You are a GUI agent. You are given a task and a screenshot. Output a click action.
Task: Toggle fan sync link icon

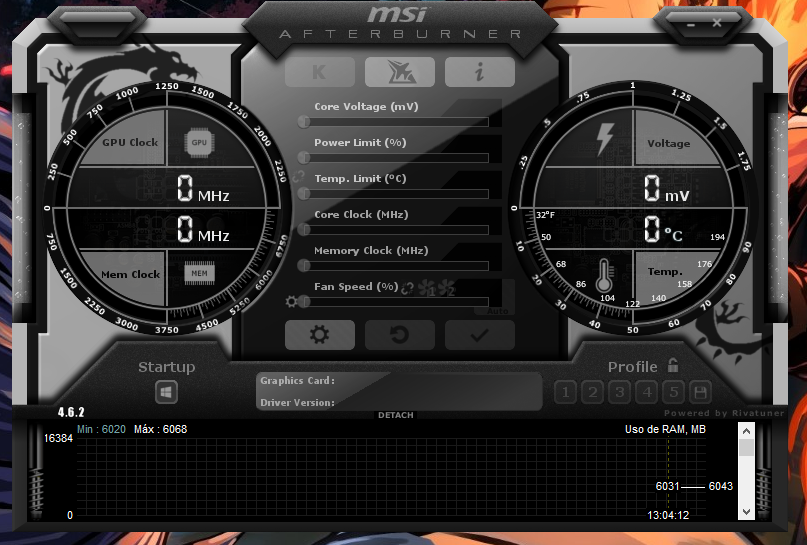(407, 288)
